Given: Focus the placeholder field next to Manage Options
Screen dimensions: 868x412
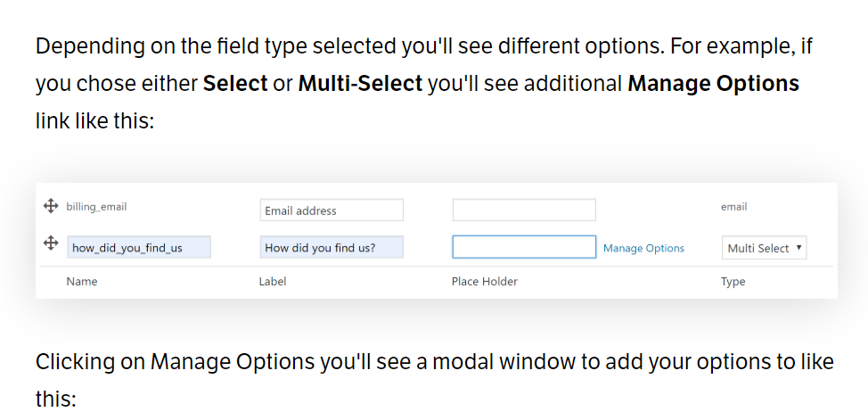Looking at the screenshot, I should 524,247.
